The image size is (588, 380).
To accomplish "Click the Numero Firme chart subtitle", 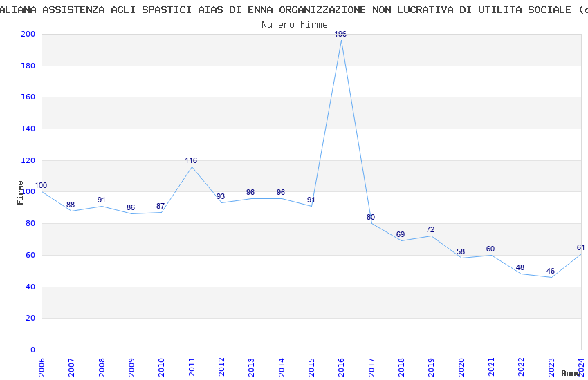I will pos(295,24).
